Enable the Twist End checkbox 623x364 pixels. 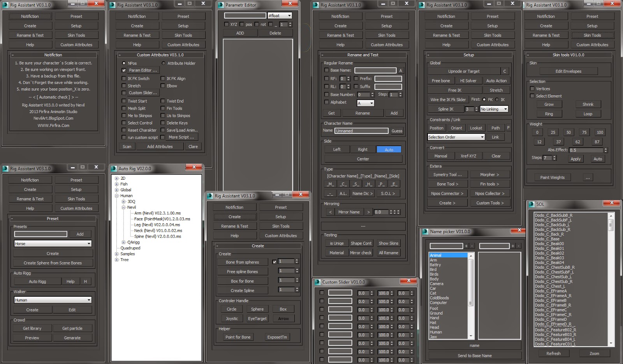point(163,101)
